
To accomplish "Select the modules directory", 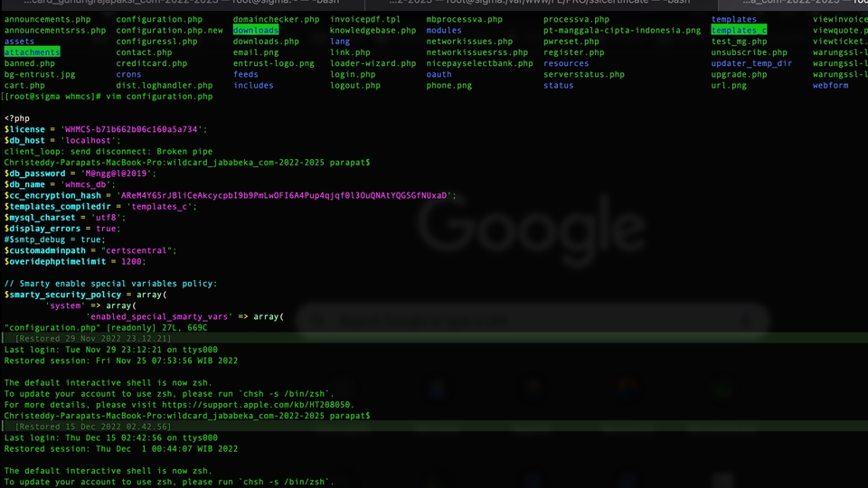I will tap(444, 31).
